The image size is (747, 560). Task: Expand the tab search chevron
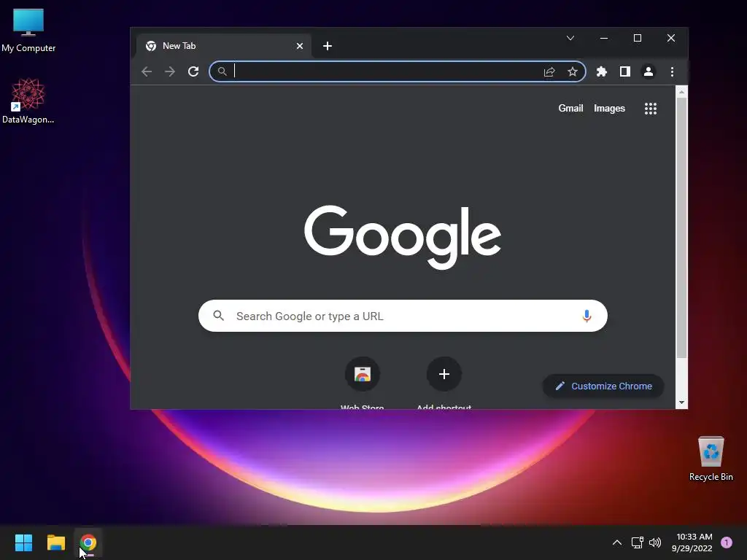click(570, 38)
